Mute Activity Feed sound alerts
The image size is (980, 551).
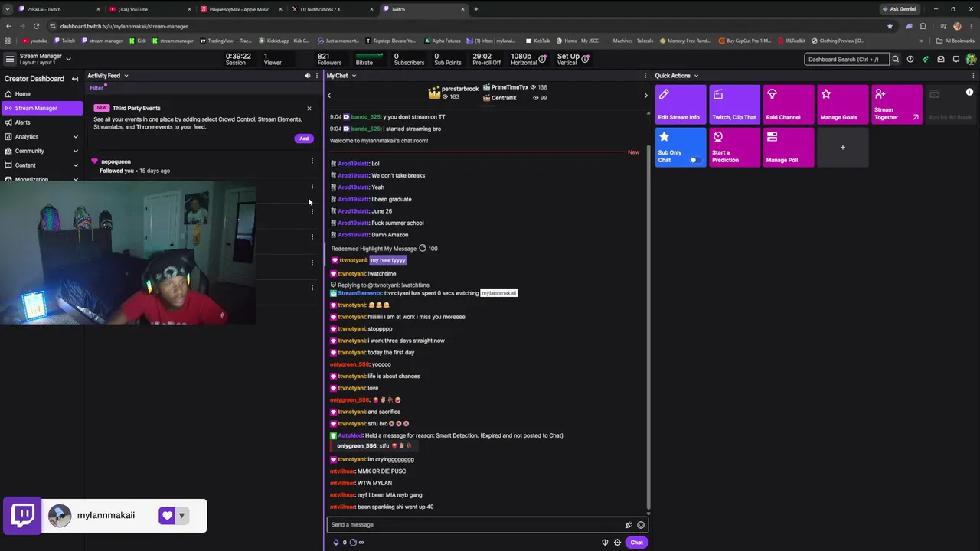click(308, 76)
